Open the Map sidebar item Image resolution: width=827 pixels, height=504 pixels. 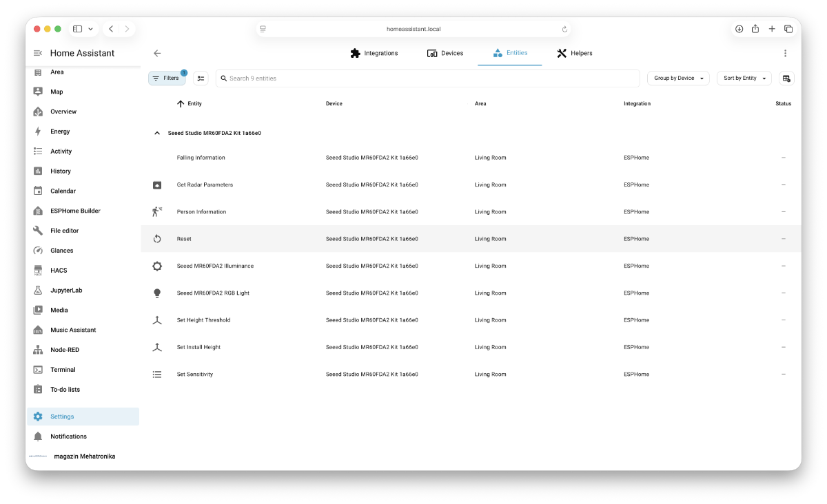83,92
